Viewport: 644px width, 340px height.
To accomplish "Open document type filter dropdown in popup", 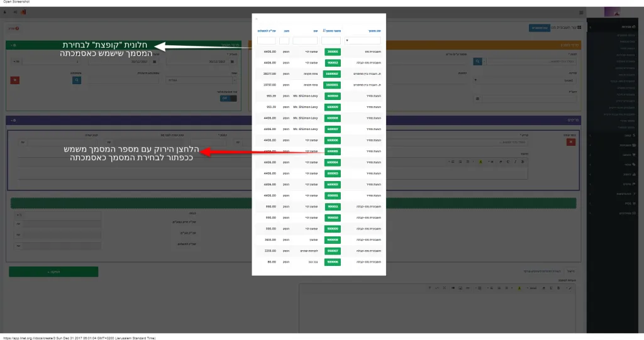I will [362, 41].
